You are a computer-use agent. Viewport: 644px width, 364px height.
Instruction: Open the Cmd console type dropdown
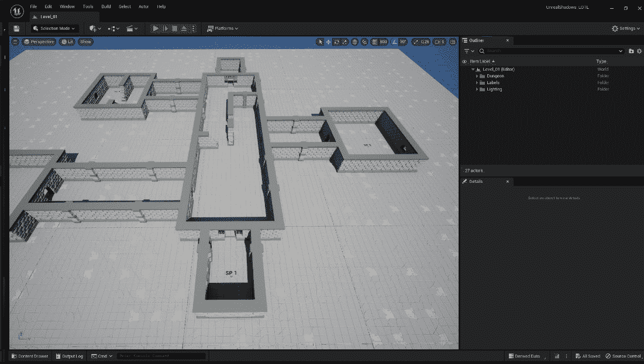[102, 356]
